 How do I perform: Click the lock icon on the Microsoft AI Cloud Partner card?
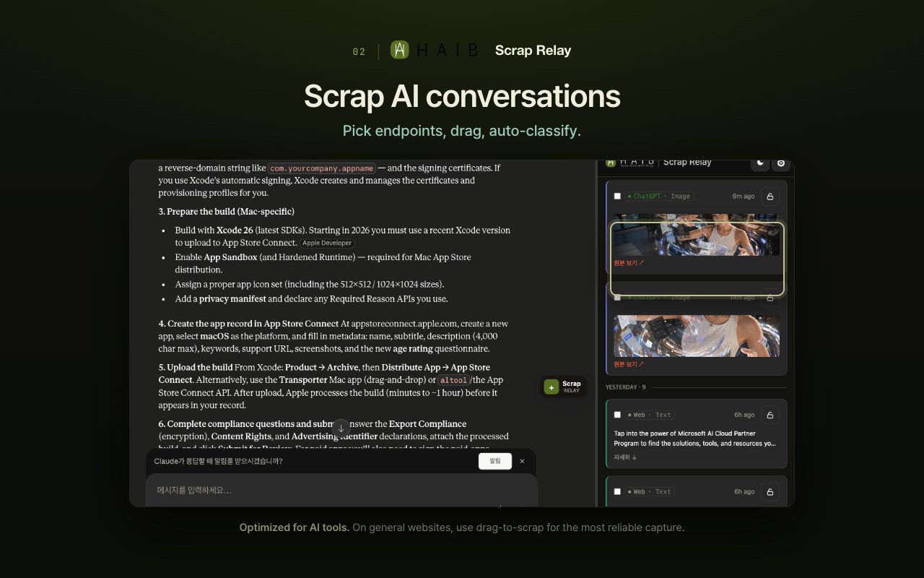[770, 415]
